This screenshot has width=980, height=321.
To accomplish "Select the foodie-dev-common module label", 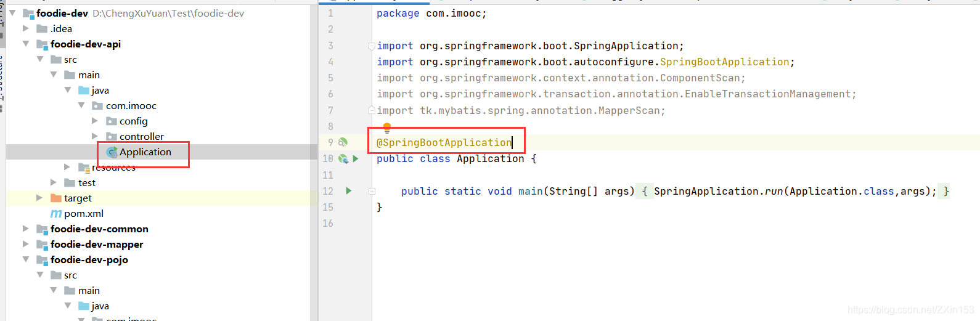I will [x=99, y=229].
